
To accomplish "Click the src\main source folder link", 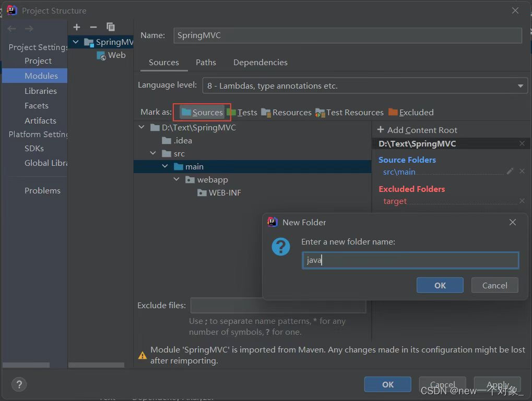I will (x=399, y=172).
